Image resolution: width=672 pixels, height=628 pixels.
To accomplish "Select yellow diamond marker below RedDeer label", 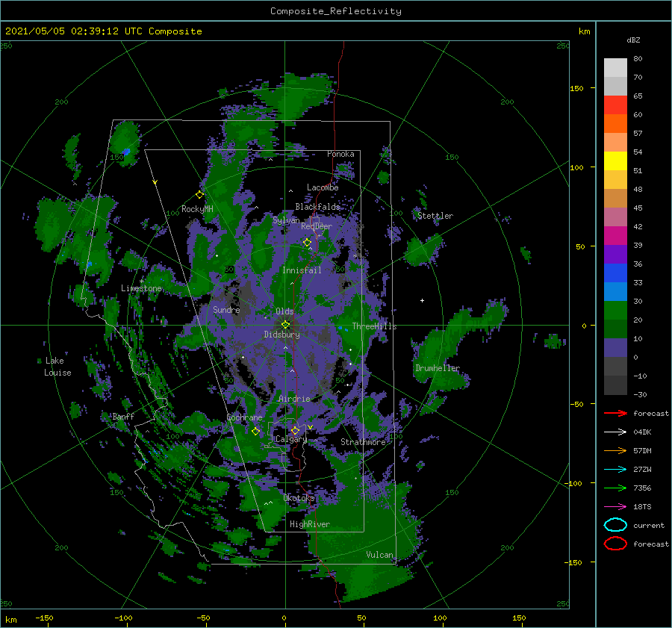I will point(307,243).
